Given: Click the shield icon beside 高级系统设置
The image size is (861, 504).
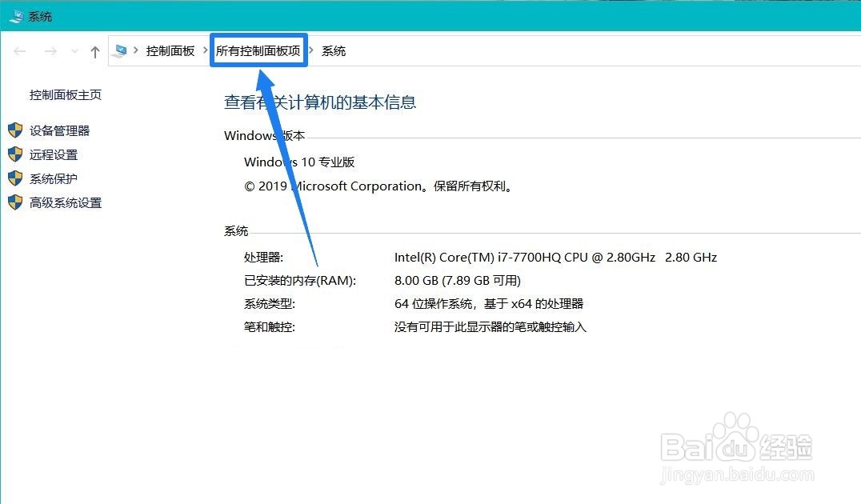Looking at the screenshot, I should click(x=14, y=202).
